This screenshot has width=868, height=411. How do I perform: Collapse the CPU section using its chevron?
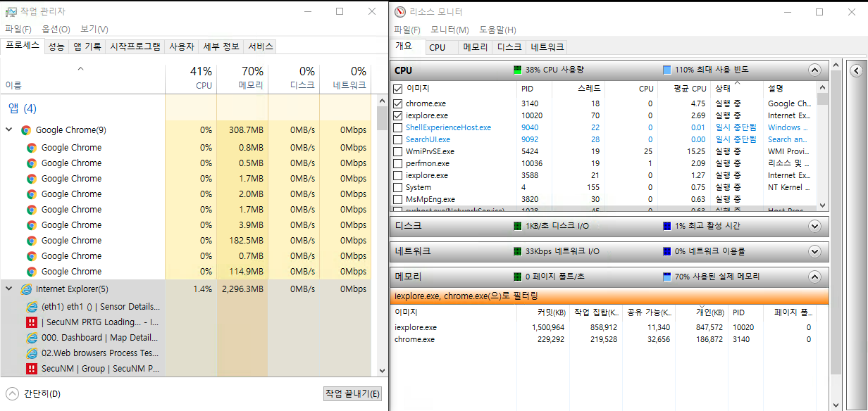(814, 70)
